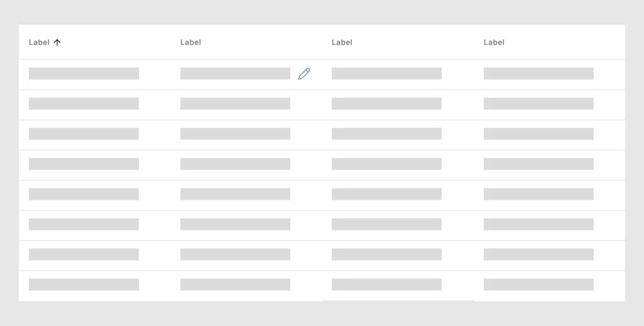644x326 pixels.
Task: Select the fifth row's first column cell
Action: [x=84, y=194]
